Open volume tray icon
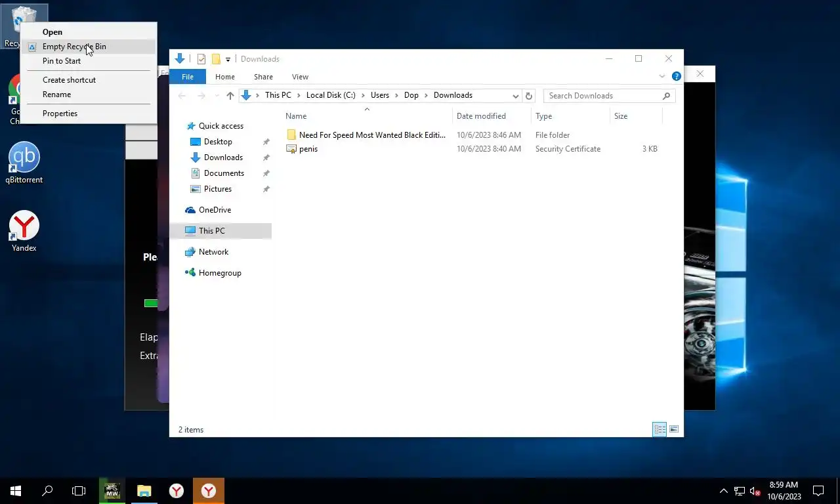 (755, 491)
